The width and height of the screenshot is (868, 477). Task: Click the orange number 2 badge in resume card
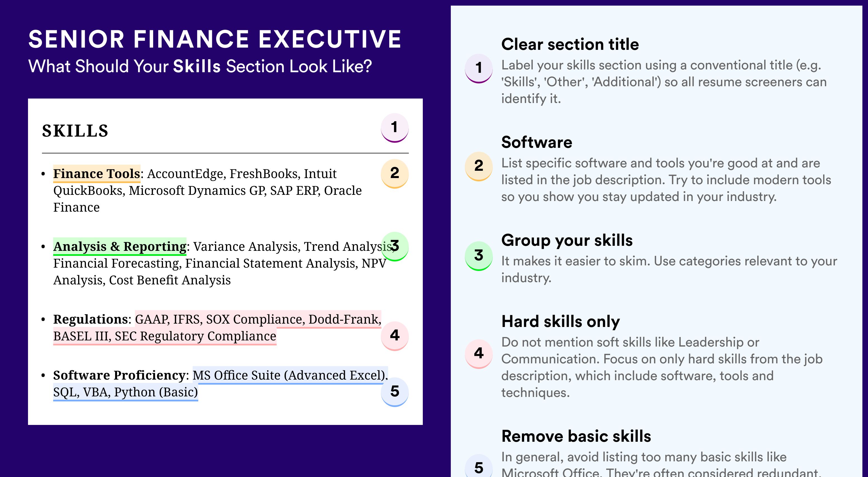tap(395, 174)
